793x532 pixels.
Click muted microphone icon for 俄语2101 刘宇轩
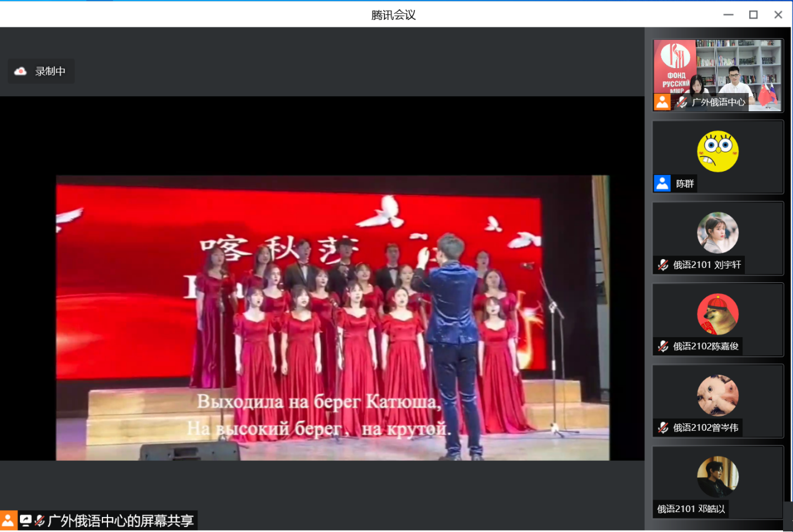662,265
